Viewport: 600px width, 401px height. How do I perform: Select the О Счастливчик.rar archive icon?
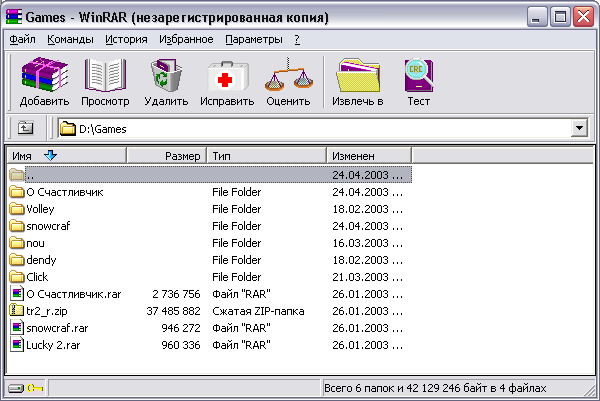[x=17, y=294]
